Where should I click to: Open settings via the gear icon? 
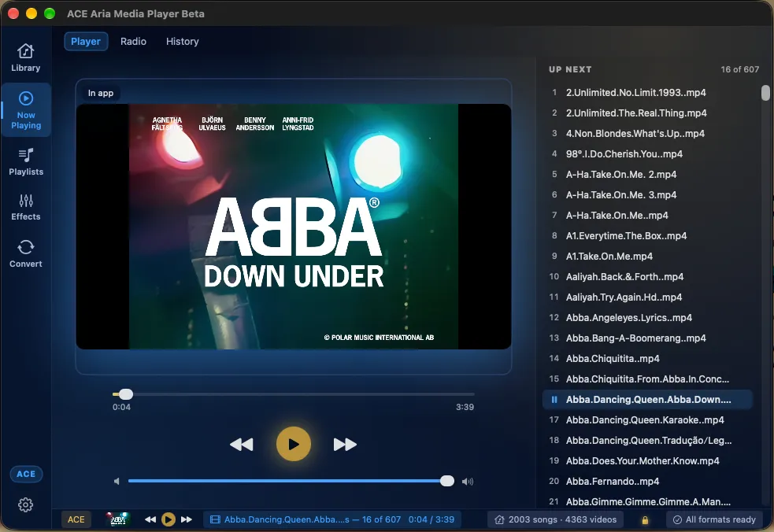coord(26,504)
